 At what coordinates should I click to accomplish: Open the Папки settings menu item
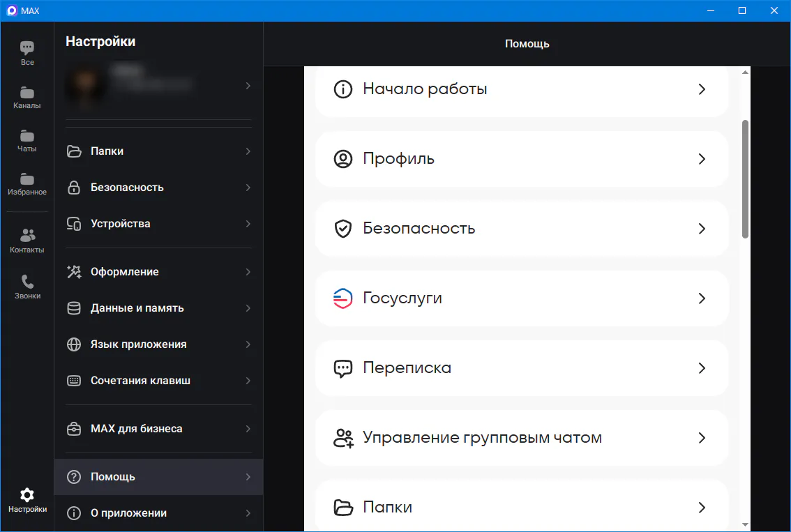click(x=158, y=151)
